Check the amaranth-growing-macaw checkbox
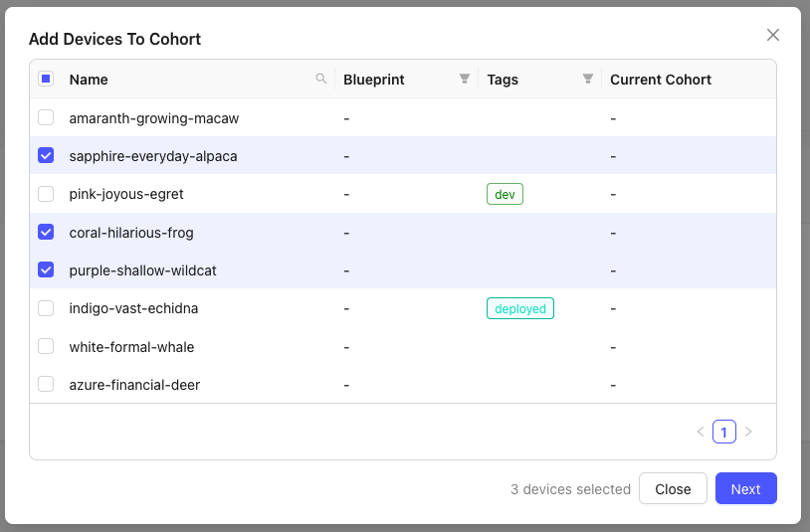 [46, 117]
